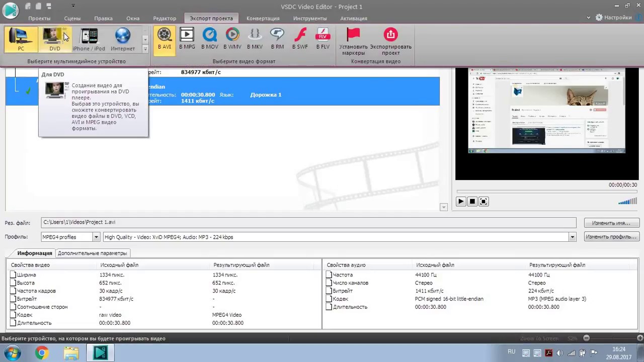Open the High Quality profile dropdown
644x362 pixels.
coord(572,237)
